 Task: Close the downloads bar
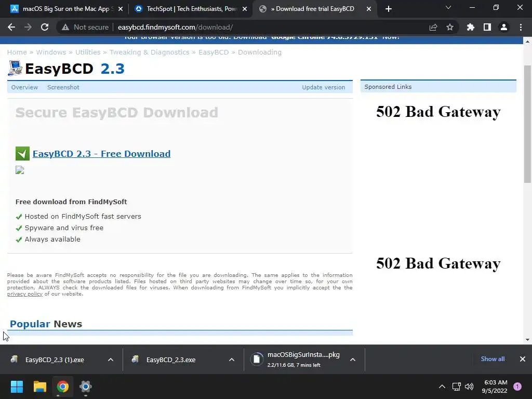(523, 359)
